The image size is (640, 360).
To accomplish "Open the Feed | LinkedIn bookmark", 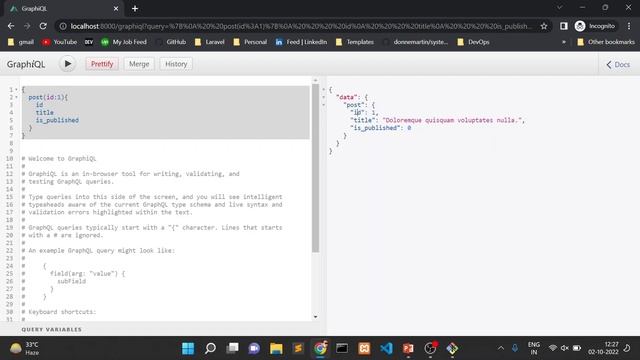I will (x=301, y=42).
